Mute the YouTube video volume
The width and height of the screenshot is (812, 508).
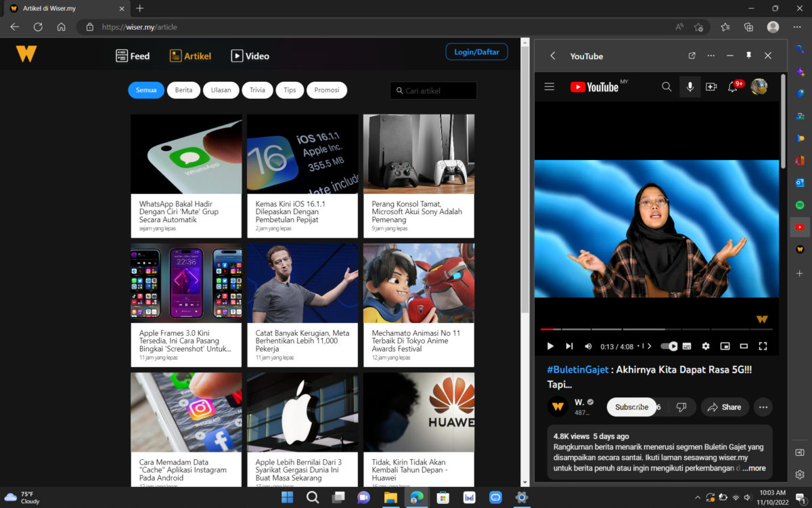tap(588, 346)
